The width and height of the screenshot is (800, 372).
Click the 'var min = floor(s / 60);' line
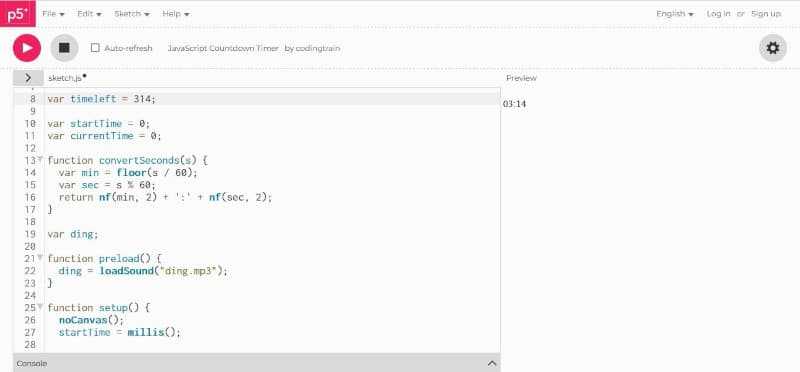[128, 172]
